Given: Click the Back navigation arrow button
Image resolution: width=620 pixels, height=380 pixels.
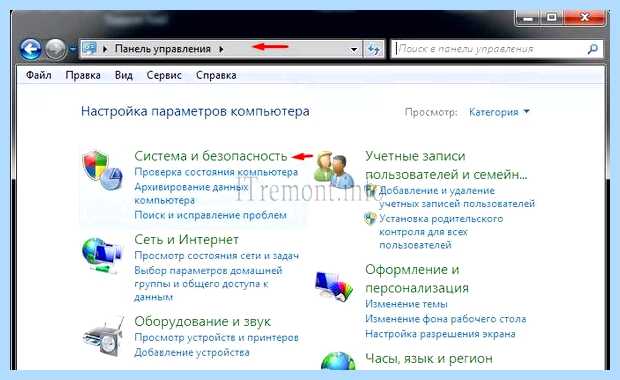Looking at the screenshot, I should [30, 49].
